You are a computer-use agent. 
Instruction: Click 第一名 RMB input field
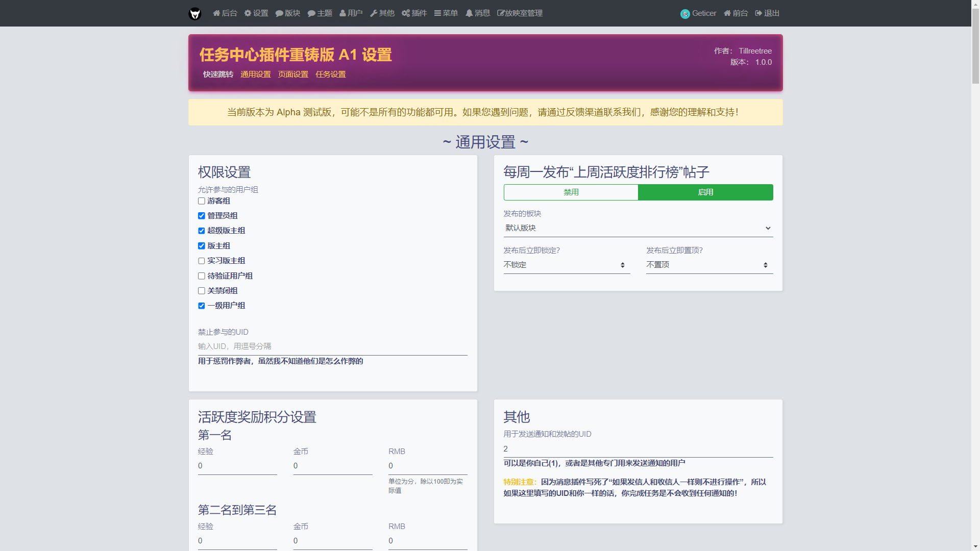tap(428, 466)
